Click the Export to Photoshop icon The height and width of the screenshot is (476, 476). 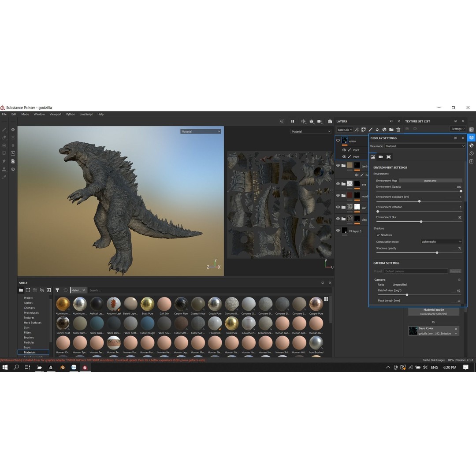[x=13, y=153]
